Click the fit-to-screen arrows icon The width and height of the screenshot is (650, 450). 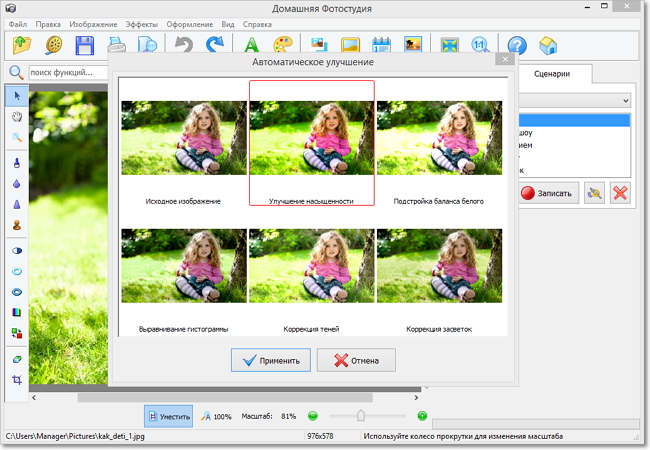tap(450, 45)
